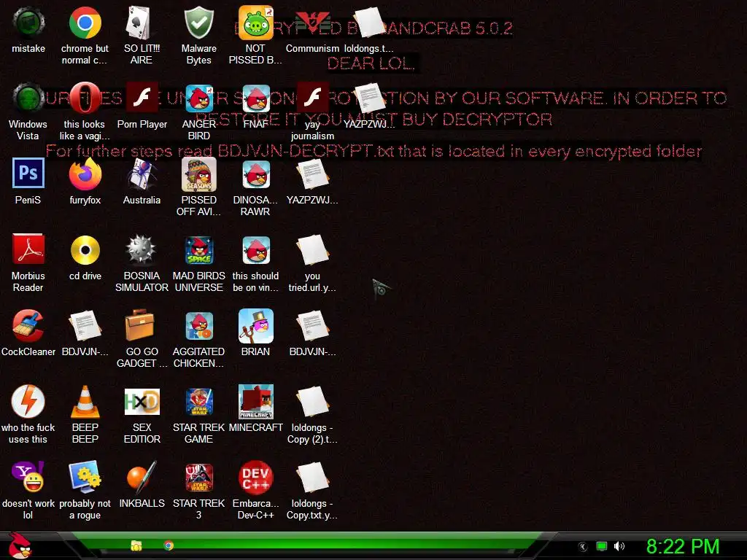Select the 'loldongs.t...' file
The width and height of the screenshot is (747, 560).
369,23
